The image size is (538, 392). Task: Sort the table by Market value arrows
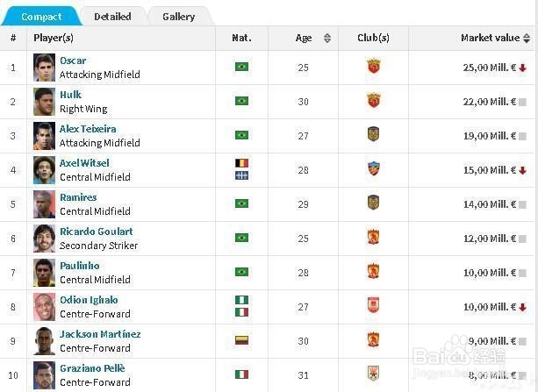pyautogui.click(x=527, y=38)
